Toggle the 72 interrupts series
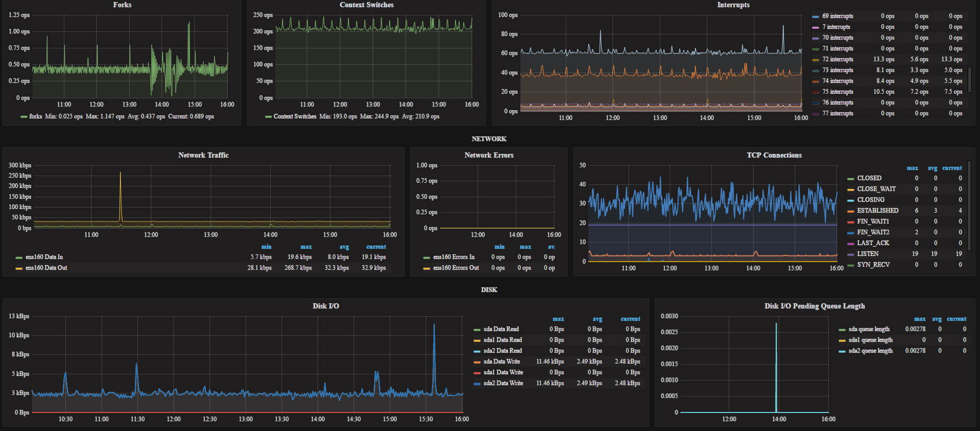 pyautogui.click(x=837, y=59)
